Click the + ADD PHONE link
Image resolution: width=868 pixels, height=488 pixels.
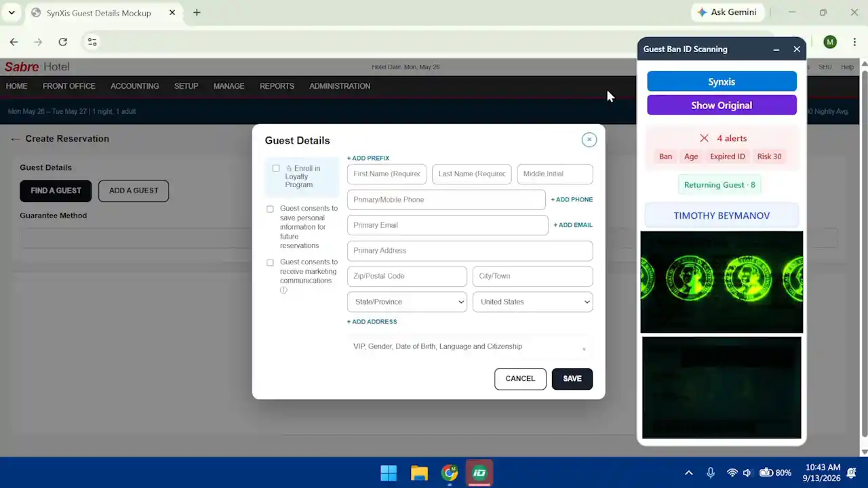[x=572, y=199]
